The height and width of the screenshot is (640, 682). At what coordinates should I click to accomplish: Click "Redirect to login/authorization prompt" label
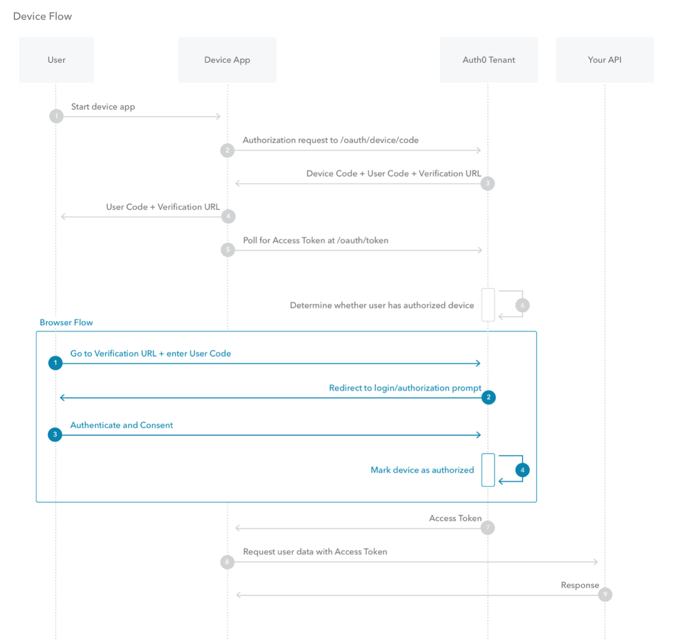tap(405, 388)
